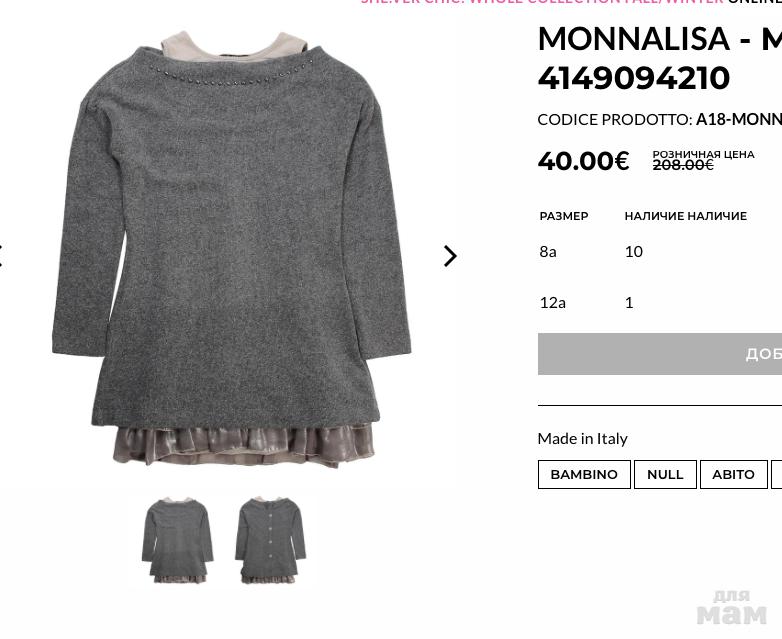The height and width of the screenshot is (639, 782).
Task: Click the crossed-out 208.00€ retail price
Action: [683, 165]
